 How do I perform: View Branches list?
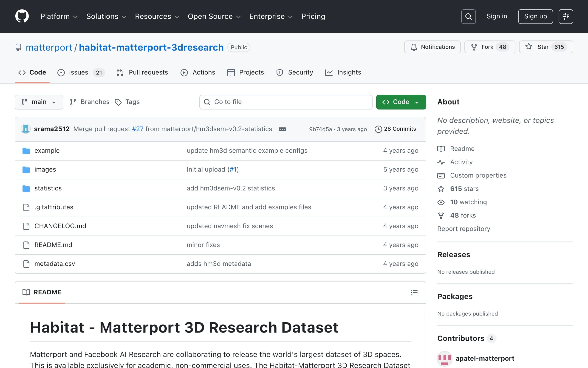click(89, 102)
